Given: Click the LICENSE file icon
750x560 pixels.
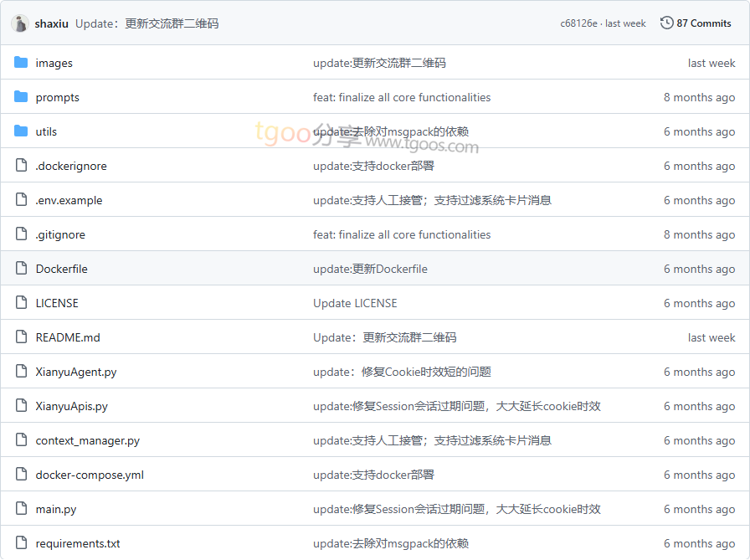Looking at the screenshot, I should point(21,303).
